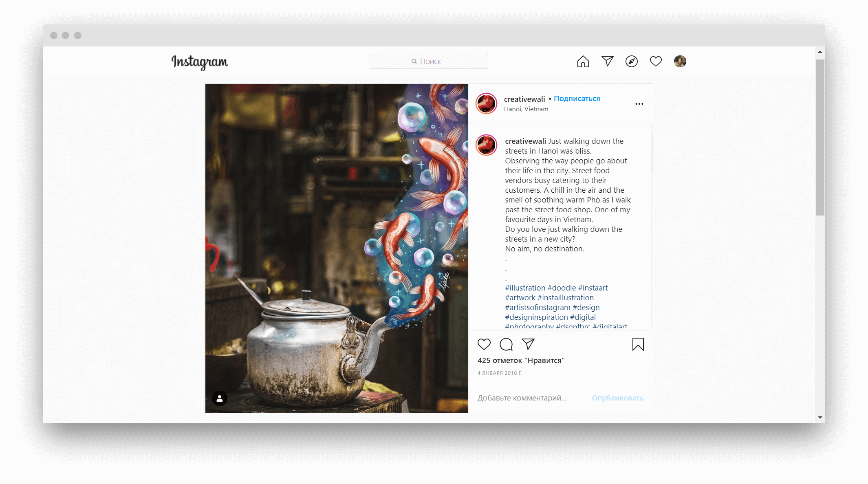Open the three-dot post options menu

(639, 104)
